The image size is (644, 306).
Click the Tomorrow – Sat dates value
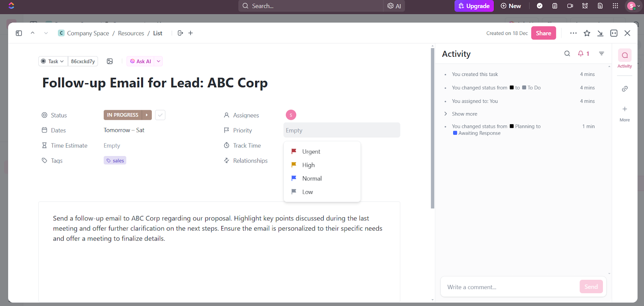point(124,130)
